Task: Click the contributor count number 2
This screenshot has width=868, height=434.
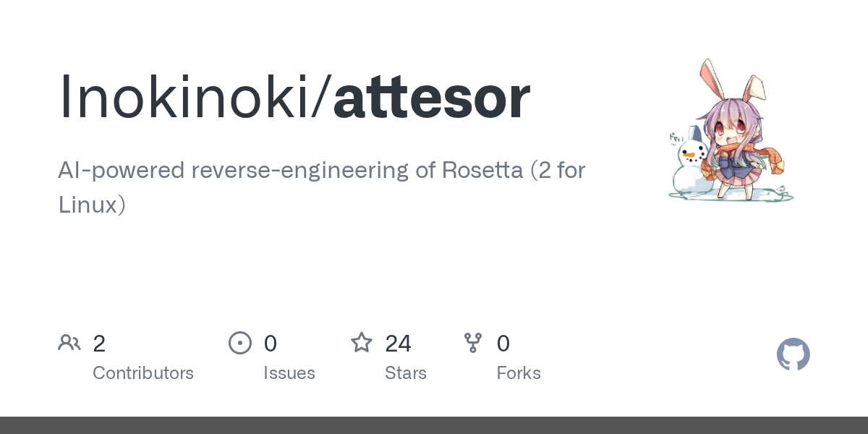Action: pyautogui.click(x=99, y=344)
